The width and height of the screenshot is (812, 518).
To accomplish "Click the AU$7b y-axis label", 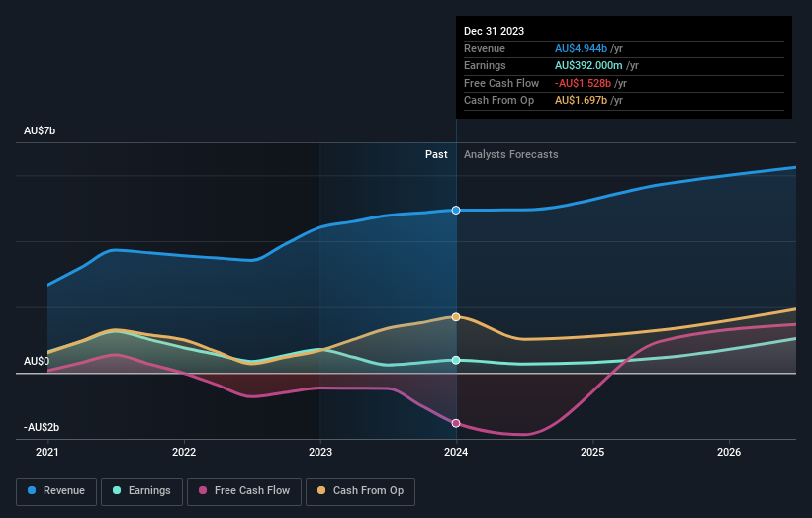I will pyautogui.click(x=40, y=130).
